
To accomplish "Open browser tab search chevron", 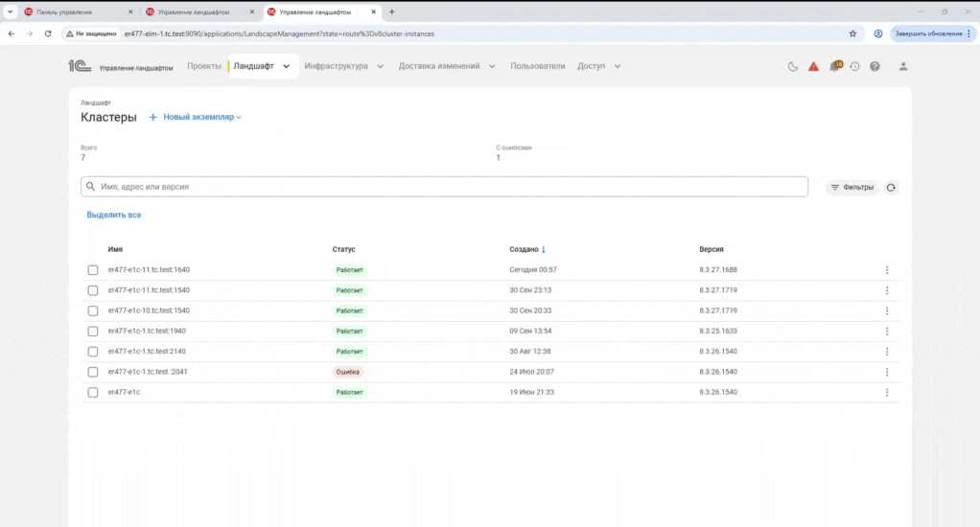I will (10, 11).
